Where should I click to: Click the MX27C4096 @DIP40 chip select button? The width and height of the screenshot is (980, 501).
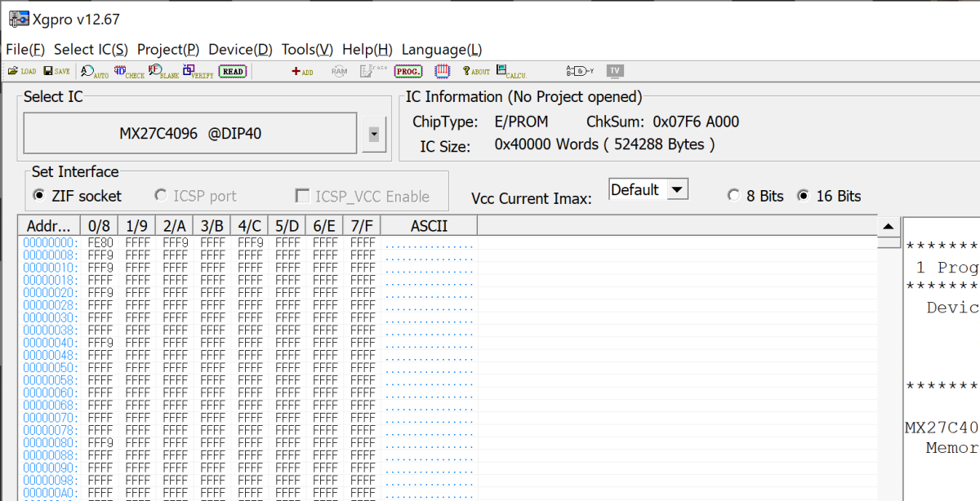pos(190,133)
